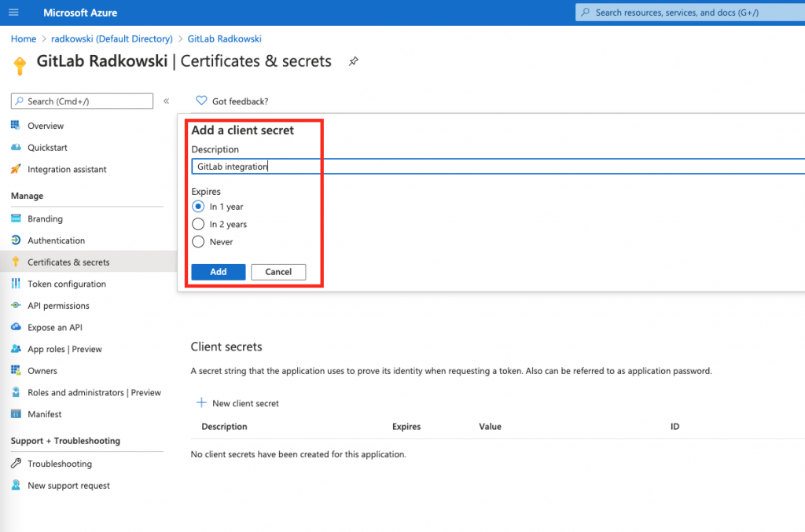
Task: Click the Token configuration bars icon
Action: pos(16,284)
